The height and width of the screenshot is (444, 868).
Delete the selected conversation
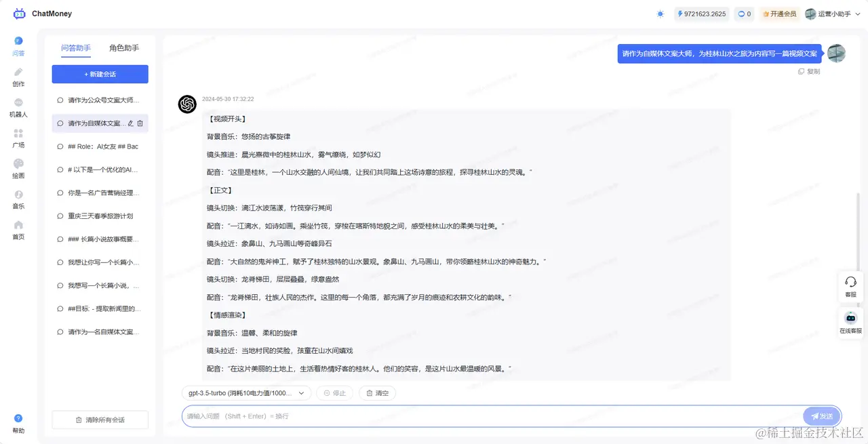pos(140,123)
